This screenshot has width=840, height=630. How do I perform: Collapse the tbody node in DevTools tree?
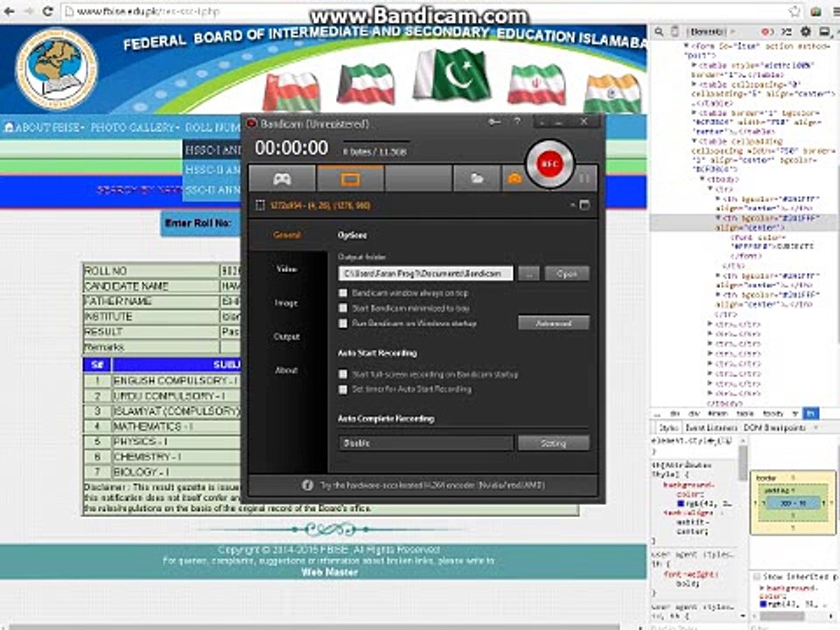tap(703, 178)
